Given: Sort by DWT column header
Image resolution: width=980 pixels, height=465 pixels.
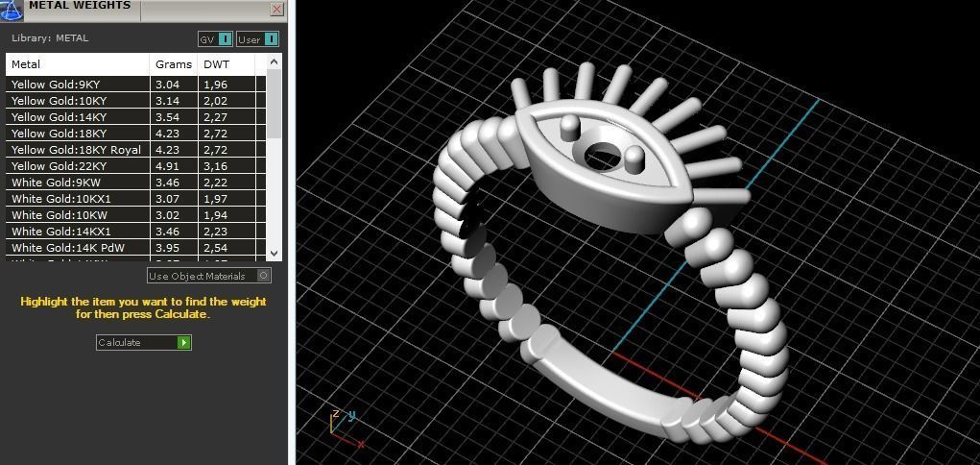Looking at the screenshot, I should (x=227, y=64).
